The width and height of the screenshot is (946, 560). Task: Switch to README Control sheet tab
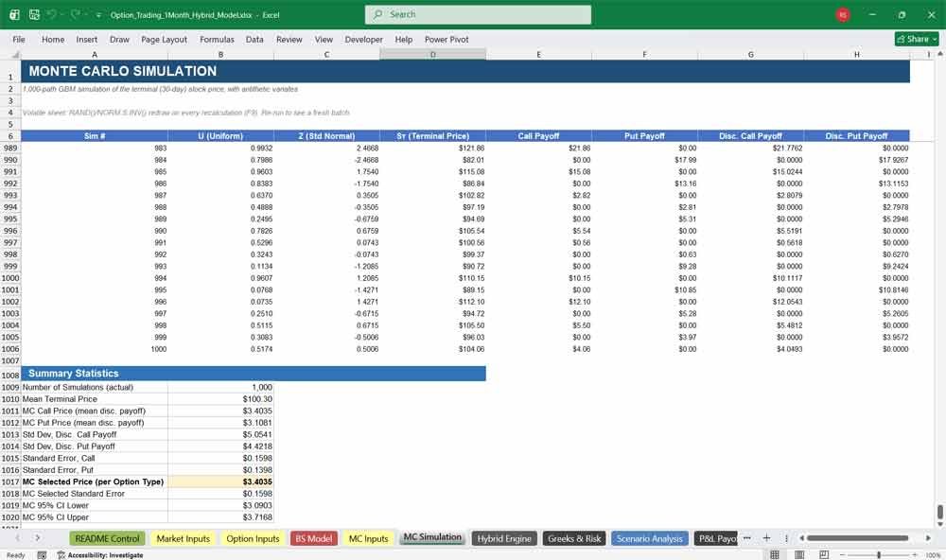(x=108, y=538)
